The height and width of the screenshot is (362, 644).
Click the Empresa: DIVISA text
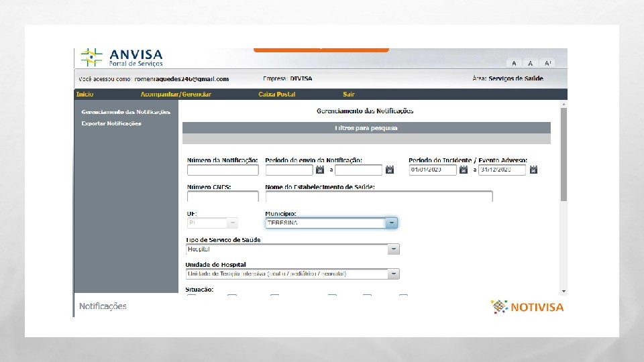pos(288,78)
